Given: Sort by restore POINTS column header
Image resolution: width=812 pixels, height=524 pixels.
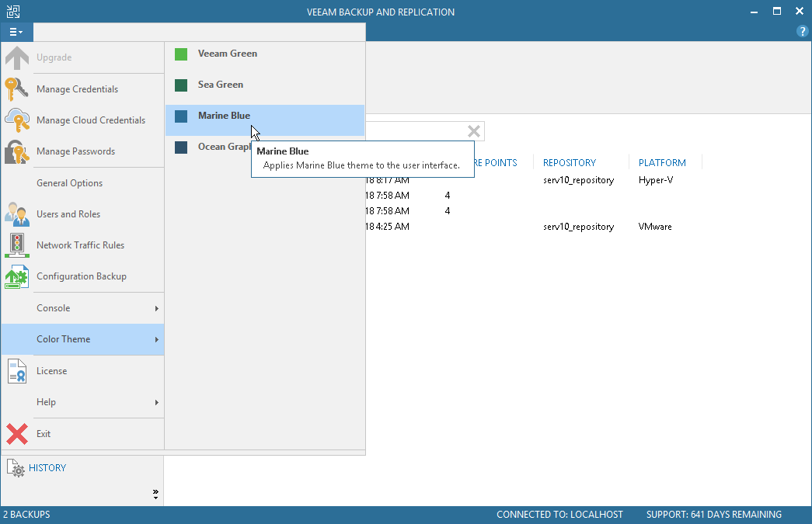Looking at the screenshot, I should tap(496, 162).
